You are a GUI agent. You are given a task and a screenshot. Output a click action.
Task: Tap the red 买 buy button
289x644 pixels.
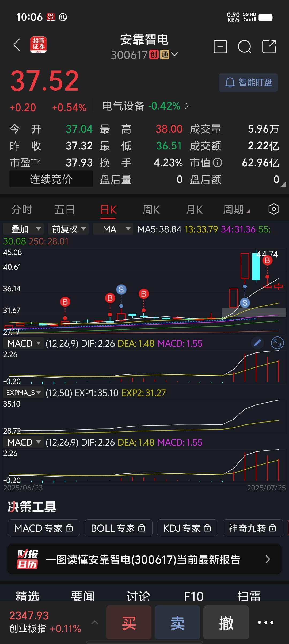tap(129, 623)
